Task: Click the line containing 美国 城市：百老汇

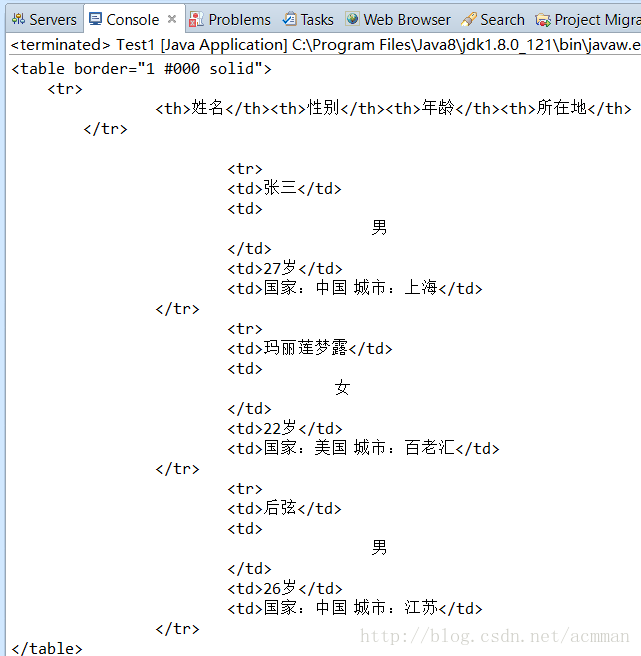Action: click(x=364, y=448)
